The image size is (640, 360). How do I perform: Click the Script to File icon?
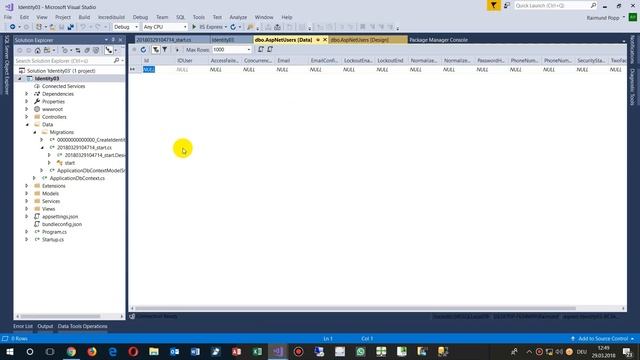pyautogui.click(x=270, y=50)
